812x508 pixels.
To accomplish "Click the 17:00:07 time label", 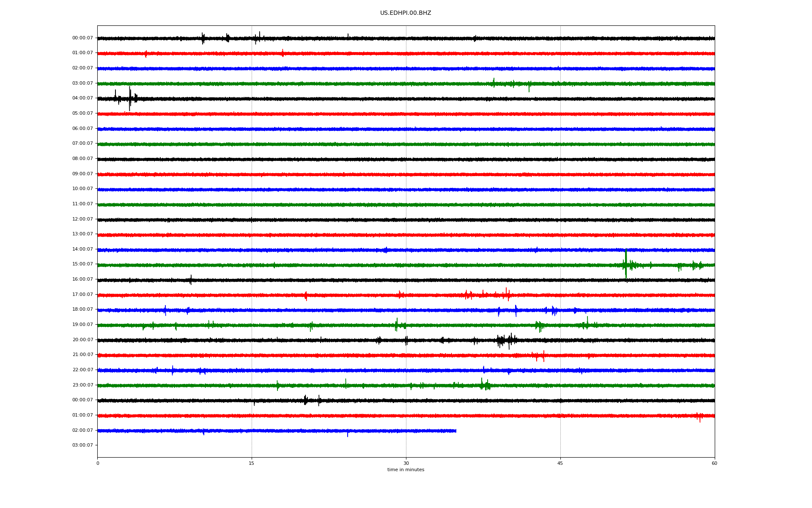I will click(82, 295).
